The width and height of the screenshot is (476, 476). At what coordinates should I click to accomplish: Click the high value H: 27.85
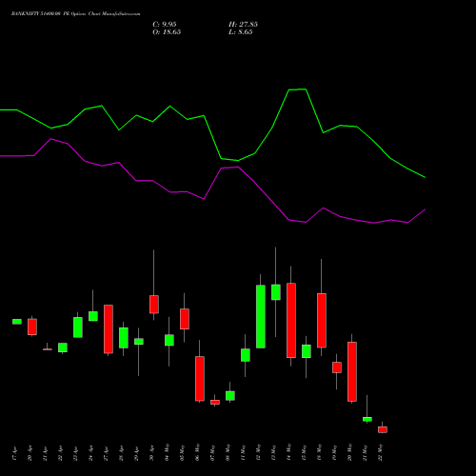[243, 24]
